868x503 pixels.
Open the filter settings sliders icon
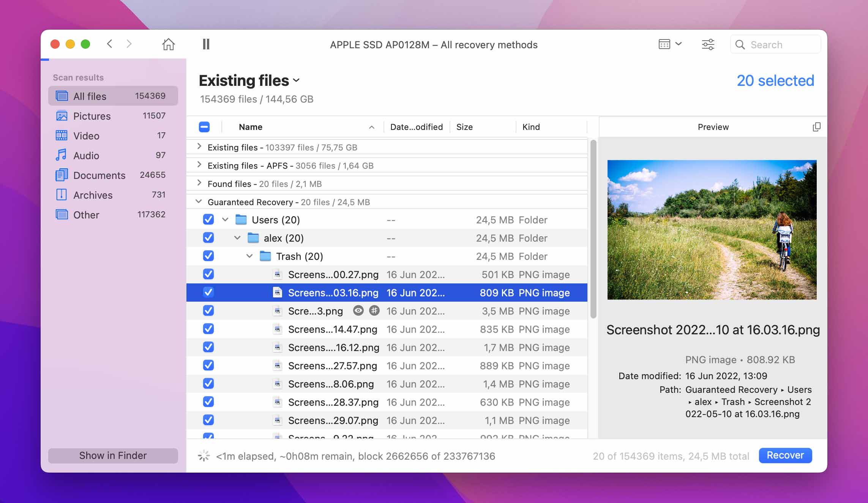(708, 44)
